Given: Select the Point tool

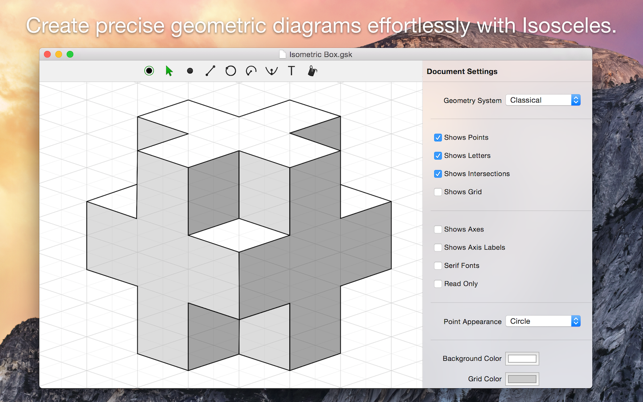Looking at the screenshot, I should tap(189, 71).
